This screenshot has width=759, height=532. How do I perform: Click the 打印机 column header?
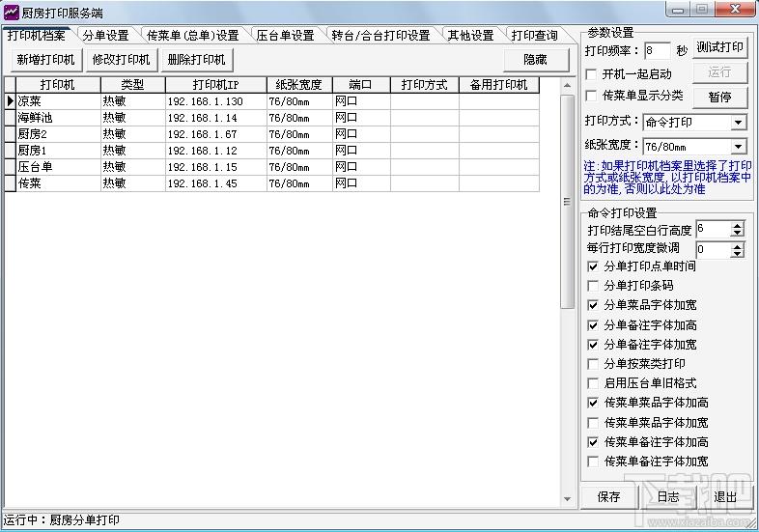tap(58, 85)
